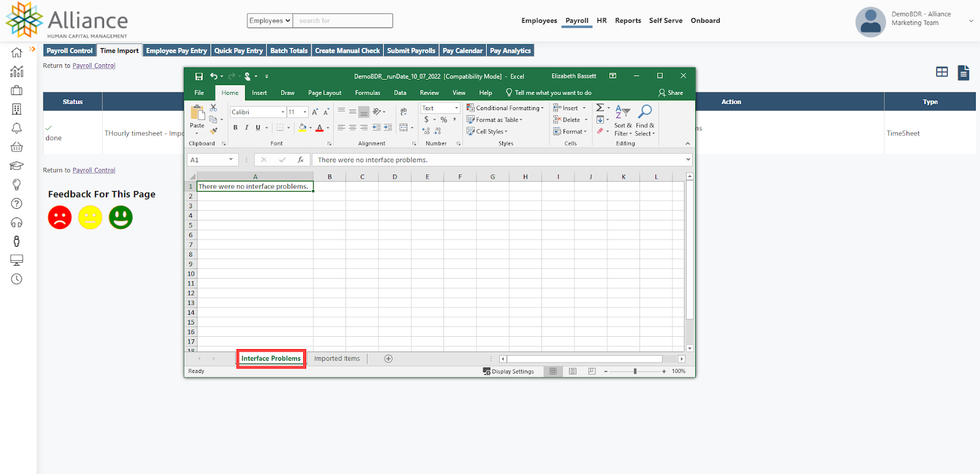Click the fill color yellow bucket
Viewport: 980px width, 474px height.
302,127
